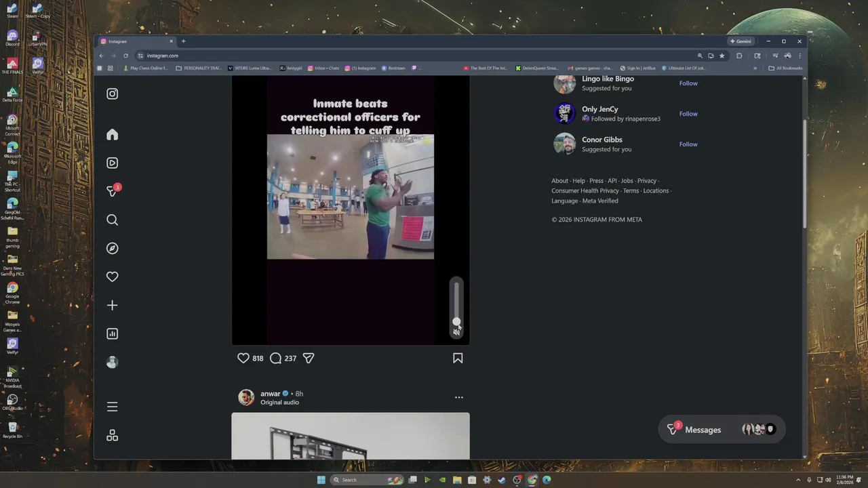
Task: Like the inmate video post
Action: (243, 358)
